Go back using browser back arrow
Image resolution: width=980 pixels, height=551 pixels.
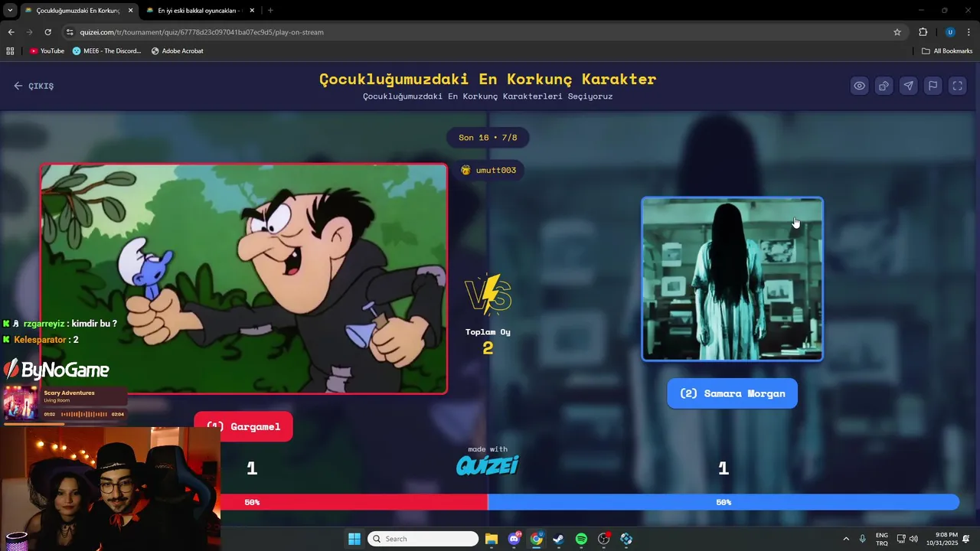pyautogui.click(x=11, y=32)
